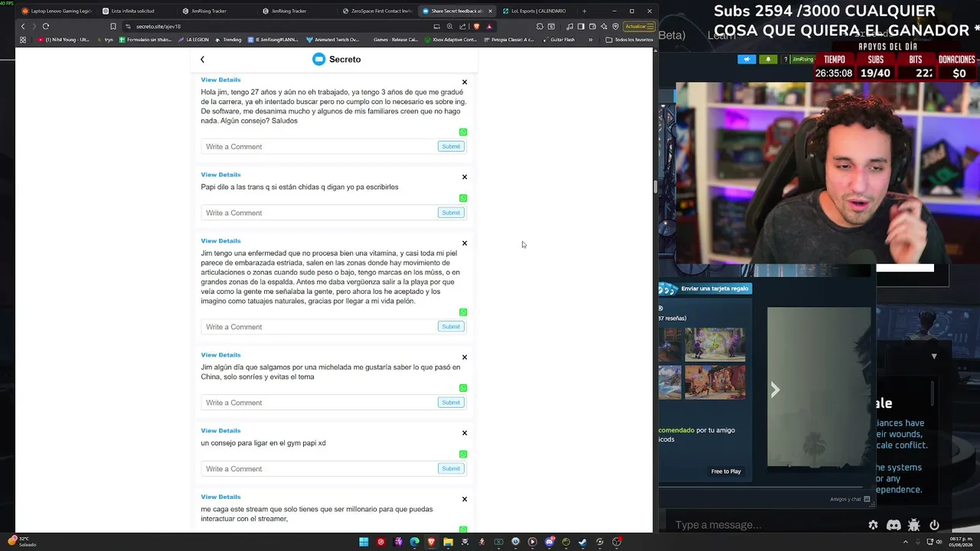
Task: Dismiss the 'consejo para ligar en el gym' message
Action: [x=464, y=433]
